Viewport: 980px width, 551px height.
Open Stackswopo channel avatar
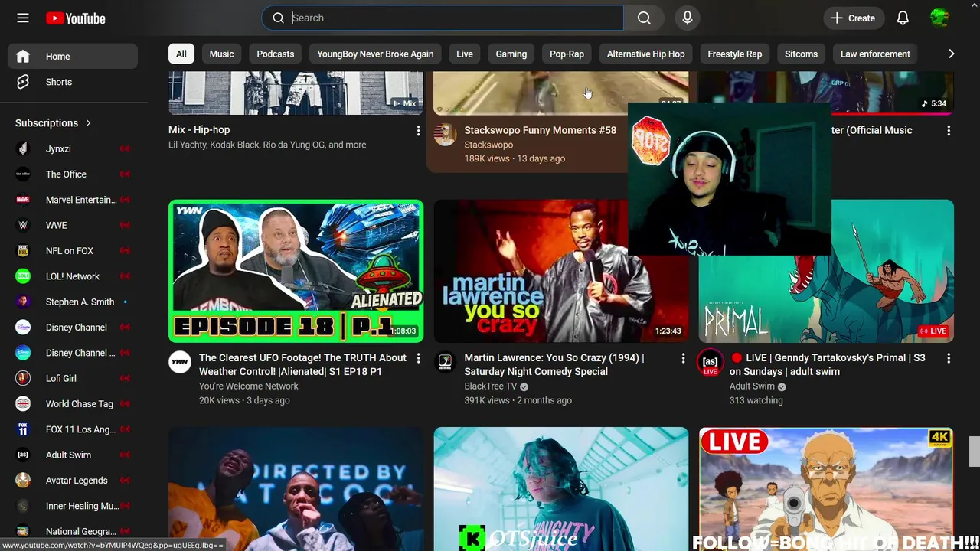(445, 135)
